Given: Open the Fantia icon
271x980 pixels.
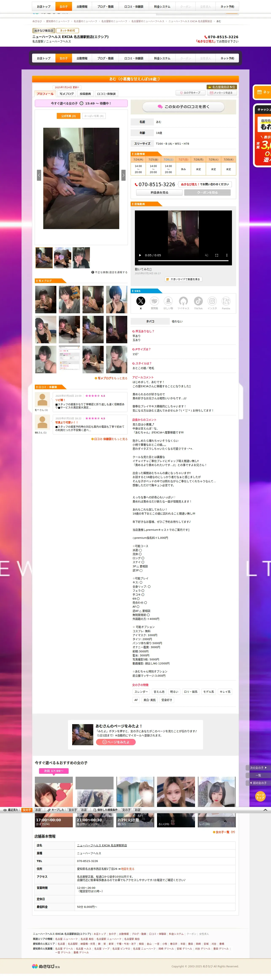Looking at the screenshot, I should [x=226, y=301].
